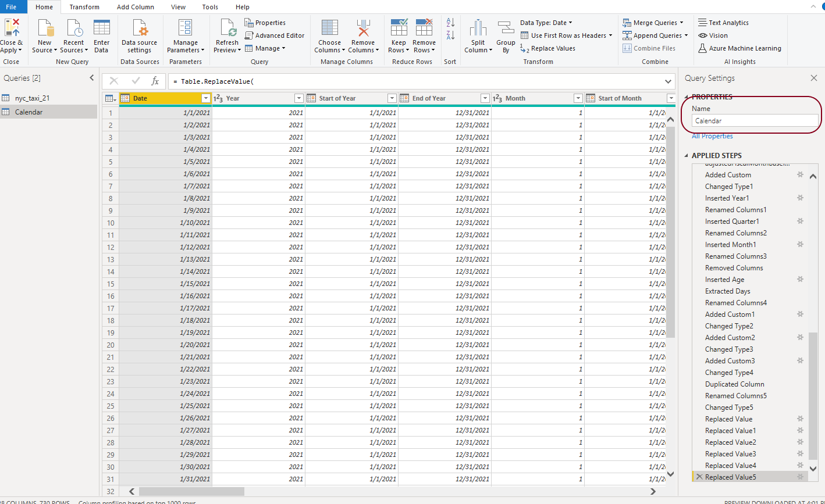Collapse the Queries pane
Viewport: 825px width, 504px height.
[x=91, y=78]
